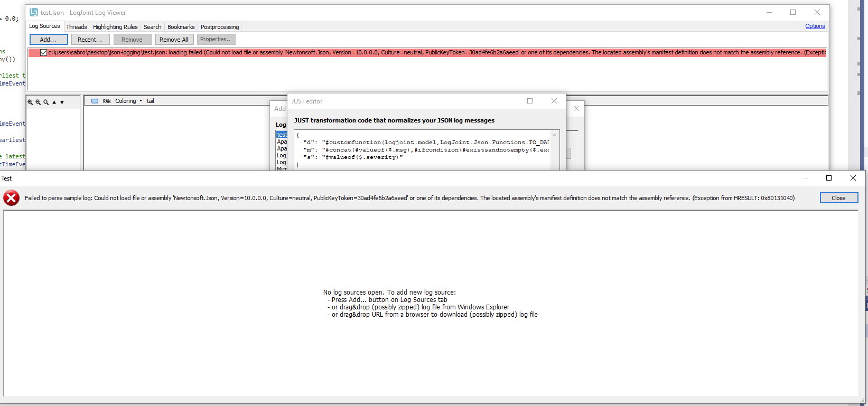This screenshot has height=406, width=868.
Task: Open the Bookmarks tab
Action: tap(181, 27)
